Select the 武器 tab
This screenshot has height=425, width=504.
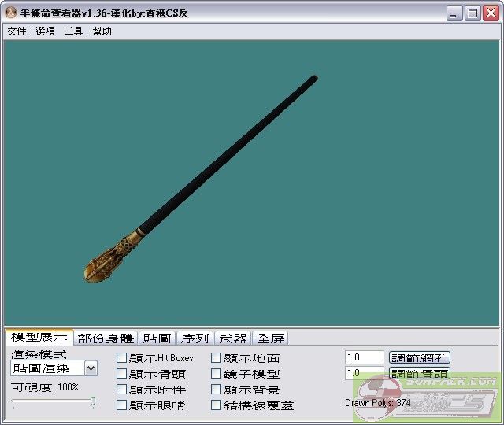[x=232, y=338]
